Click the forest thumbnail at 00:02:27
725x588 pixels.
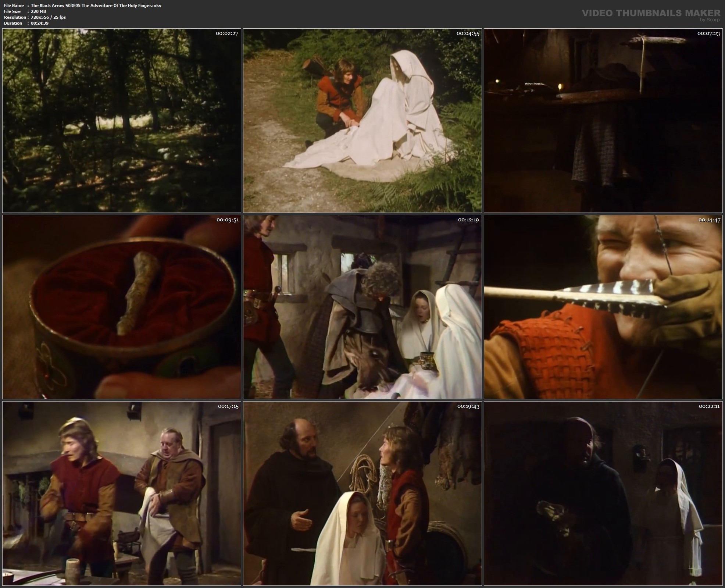coord(121,121)
